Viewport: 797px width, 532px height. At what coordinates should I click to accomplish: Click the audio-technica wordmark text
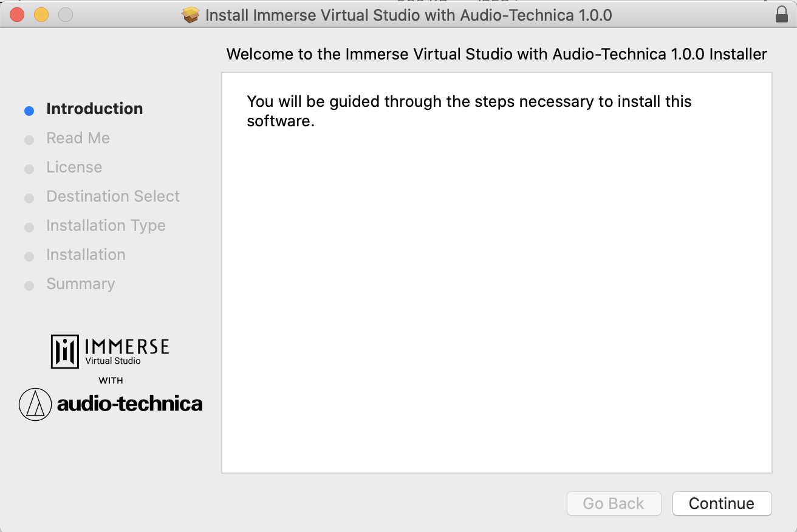[x=129, y=403]
